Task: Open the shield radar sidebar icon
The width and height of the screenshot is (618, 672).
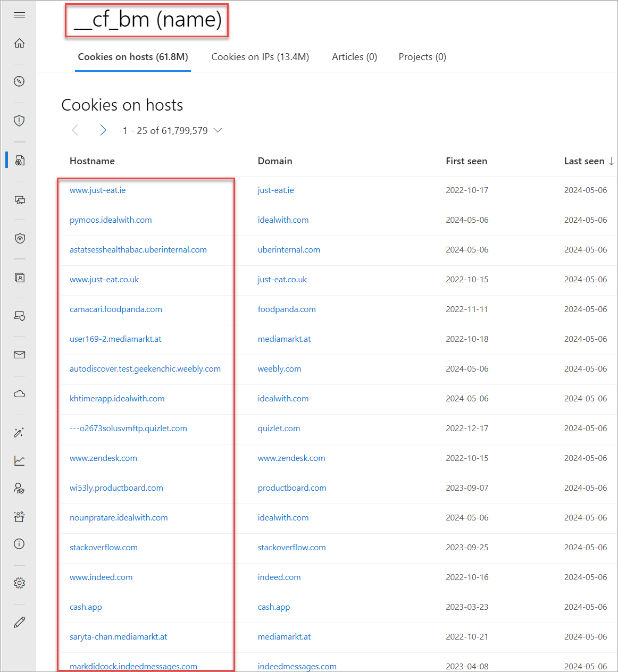Action: point(19,239)
